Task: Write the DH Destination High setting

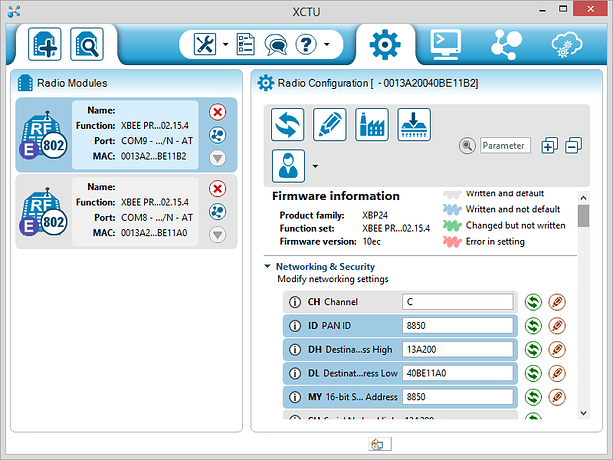Action: tap(557, 349)
